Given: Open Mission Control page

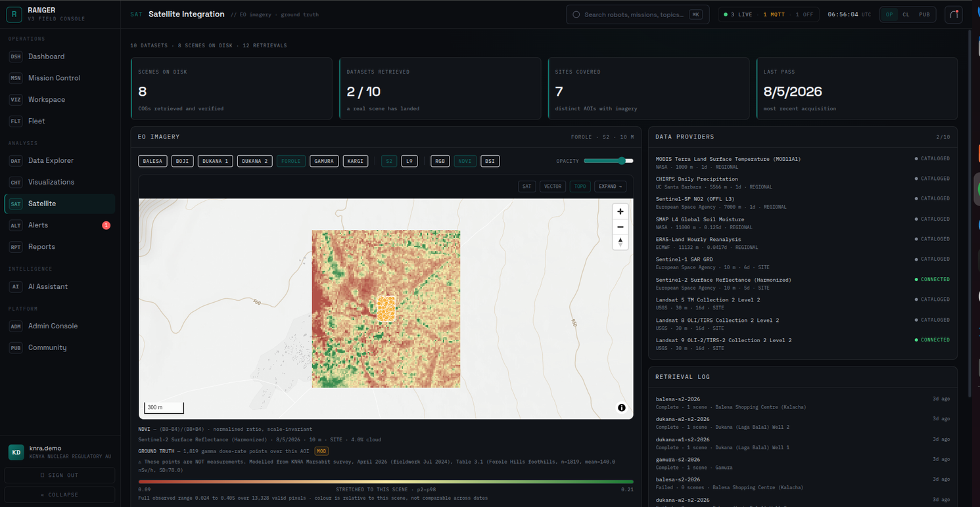Looking at the screenshot, I should [59, 78].
